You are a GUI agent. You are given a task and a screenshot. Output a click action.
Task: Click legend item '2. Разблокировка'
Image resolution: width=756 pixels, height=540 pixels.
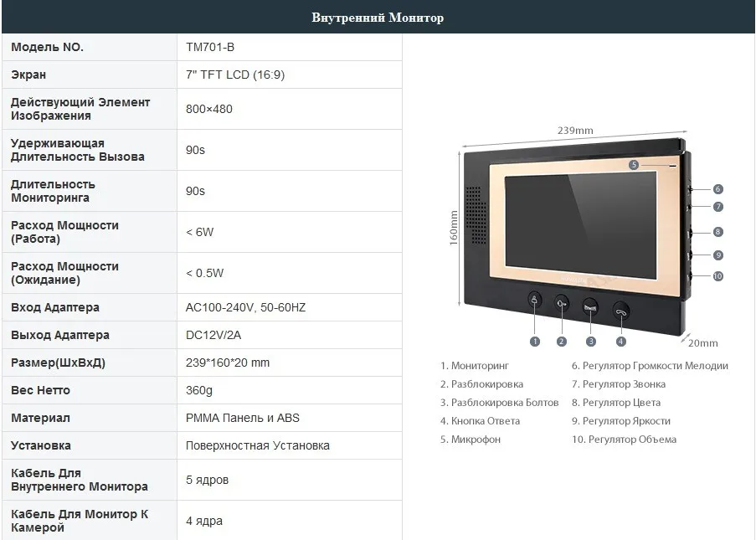481,384
